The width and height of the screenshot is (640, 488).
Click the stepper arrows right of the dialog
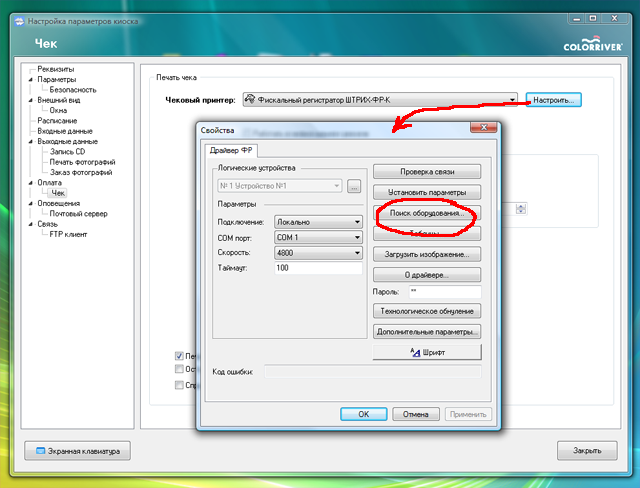tap(521, 209)
